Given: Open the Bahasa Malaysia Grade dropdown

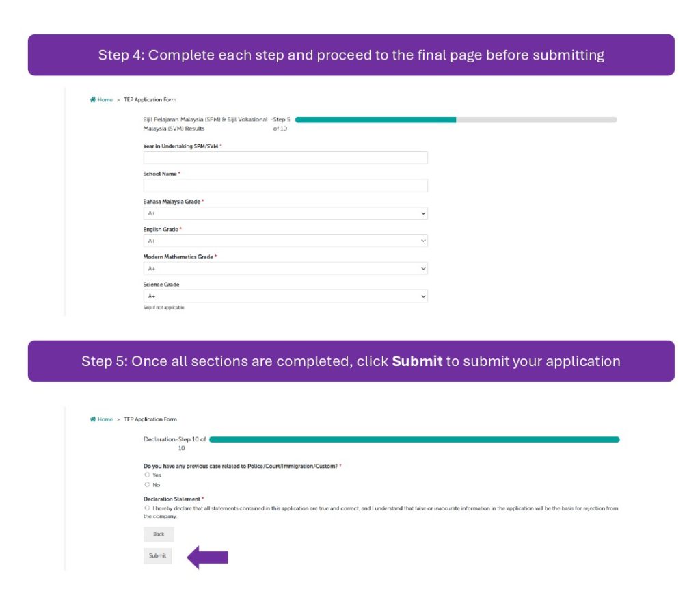Looking at the screenshot, I should (285, 213).
